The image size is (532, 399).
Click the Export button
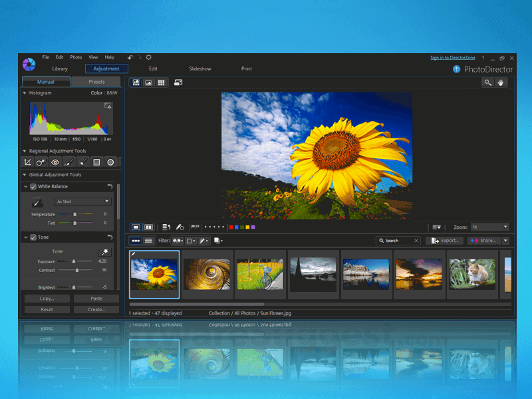pos(444,240)
